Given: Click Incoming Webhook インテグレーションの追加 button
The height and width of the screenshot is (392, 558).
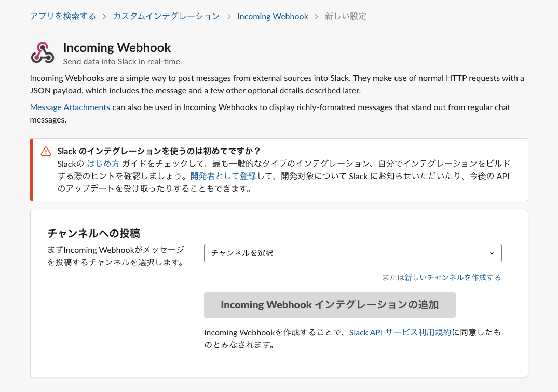Looking at the screenshot, I should (x=330, y=305).
